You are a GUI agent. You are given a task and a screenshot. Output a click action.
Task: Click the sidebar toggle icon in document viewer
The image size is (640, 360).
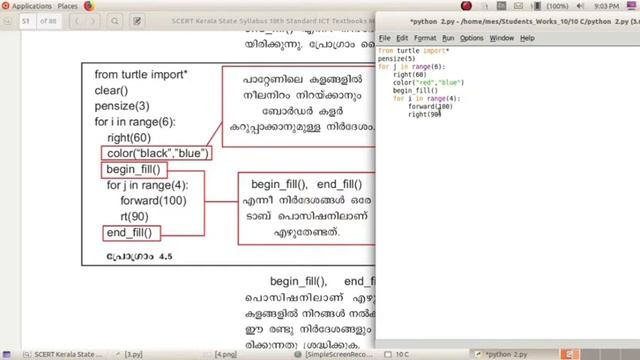[7, 21]
